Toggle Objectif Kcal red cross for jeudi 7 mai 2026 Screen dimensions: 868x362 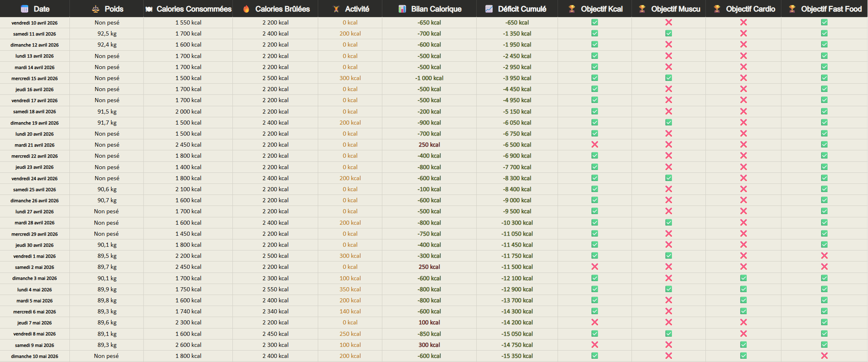(x=595, y=322)
